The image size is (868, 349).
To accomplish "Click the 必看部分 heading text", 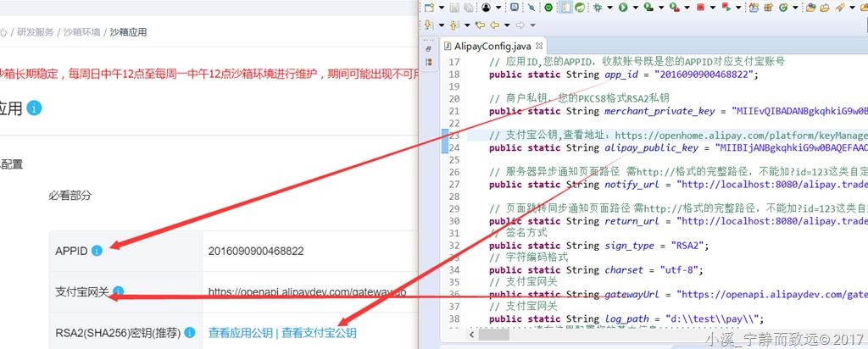I will coord(70,196).
